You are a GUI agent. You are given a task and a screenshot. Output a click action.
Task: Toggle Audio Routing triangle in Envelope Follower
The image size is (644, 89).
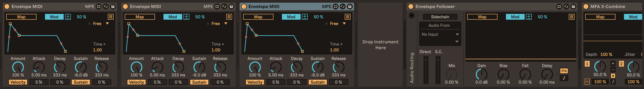412,16
